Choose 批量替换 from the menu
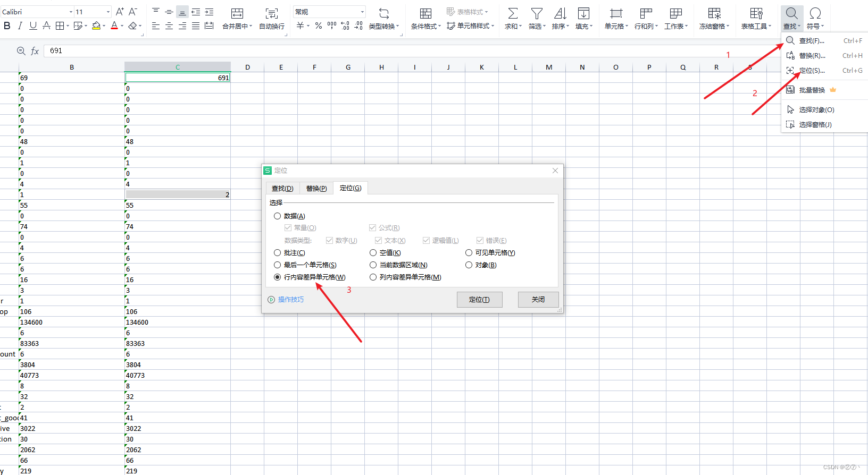Viewport: 868px width, 475px height. click(x=824, y=90)
